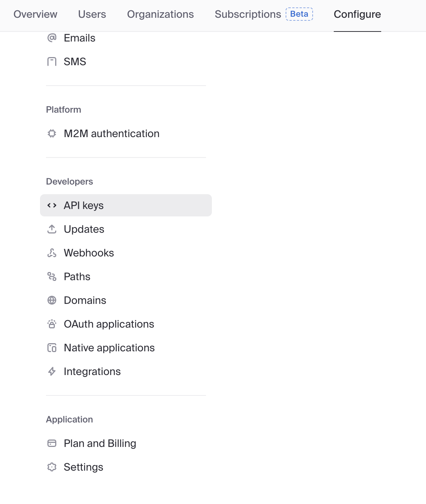Click the Native applications device icon
This screenshot has width=426, height=504.
coord(52,348)
